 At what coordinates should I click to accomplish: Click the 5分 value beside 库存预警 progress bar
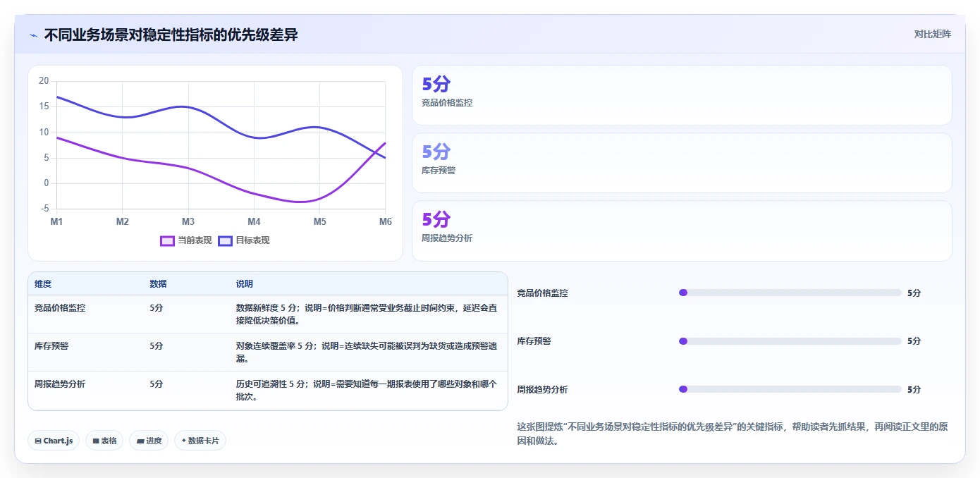tap(914, 341)
